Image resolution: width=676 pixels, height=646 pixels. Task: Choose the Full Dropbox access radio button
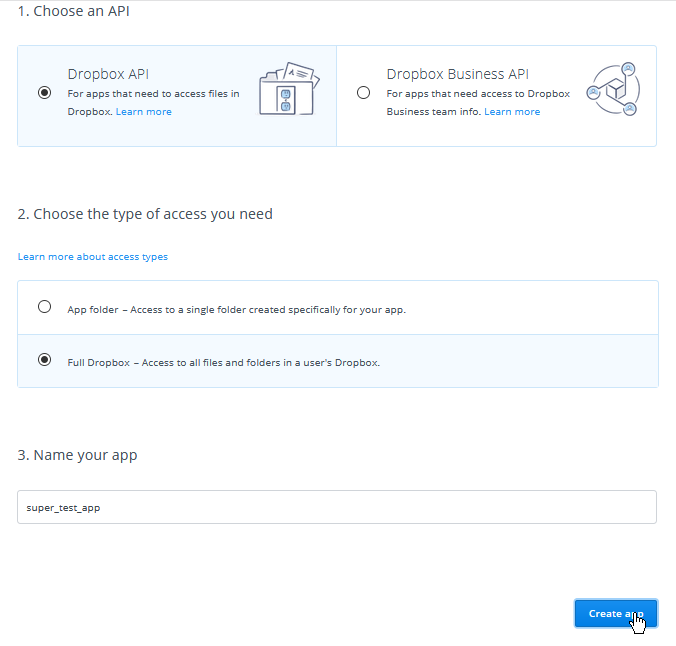[x=44, y=360]
